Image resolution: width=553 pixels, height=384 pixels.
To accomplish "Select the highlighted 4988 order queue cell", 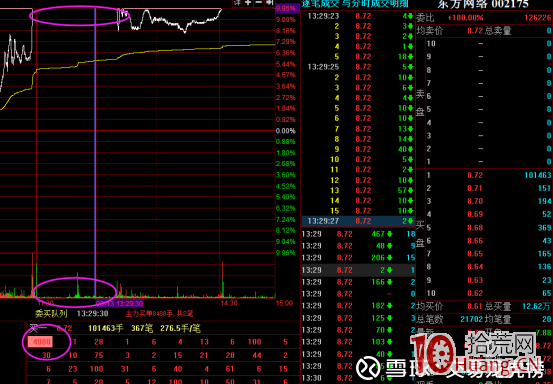I will (41, 341).
